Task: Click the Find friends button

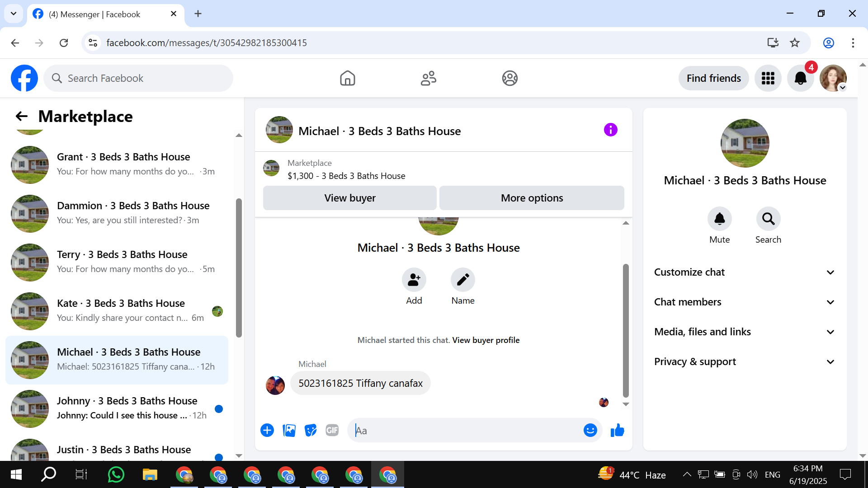Action: [714, 78]
